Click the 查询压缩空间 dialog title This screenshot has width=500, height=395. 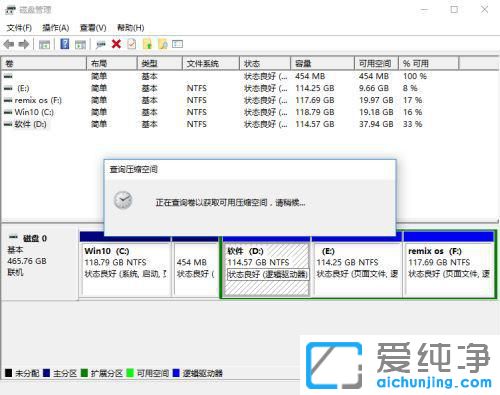click(x=133, y=170)
